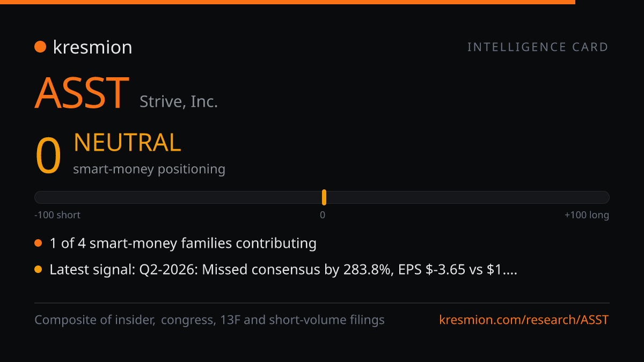Click the right end of positioning bar
Viewport: 644px width, 362px height.
(x=605, y=197)
